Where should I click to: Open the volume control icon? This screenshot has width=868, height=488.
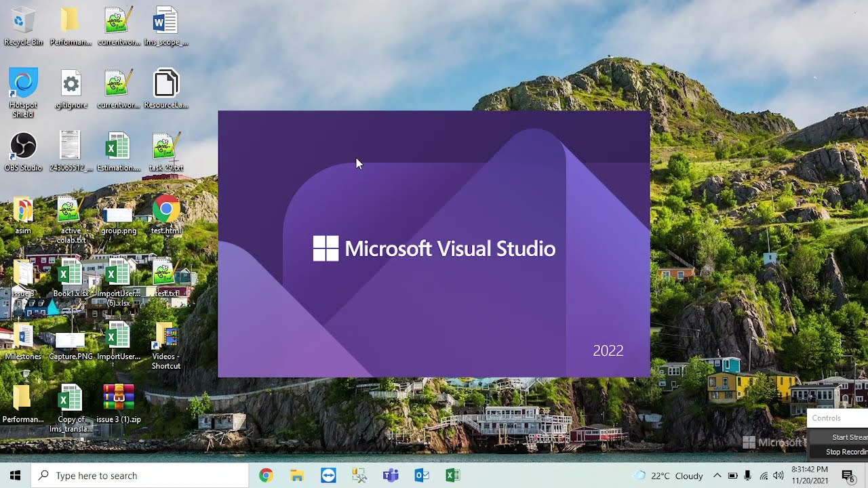[778, 476]
